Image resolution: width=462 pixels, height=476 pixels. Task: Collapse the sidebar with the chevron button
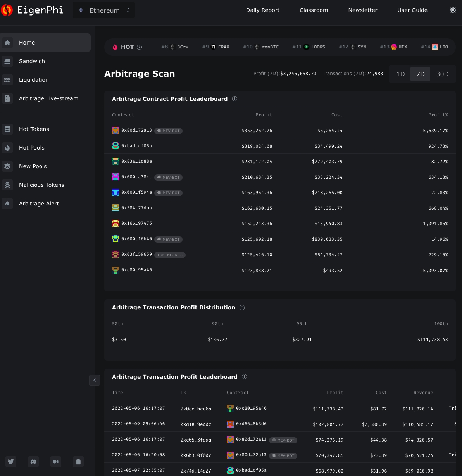(x=95, y=380)
